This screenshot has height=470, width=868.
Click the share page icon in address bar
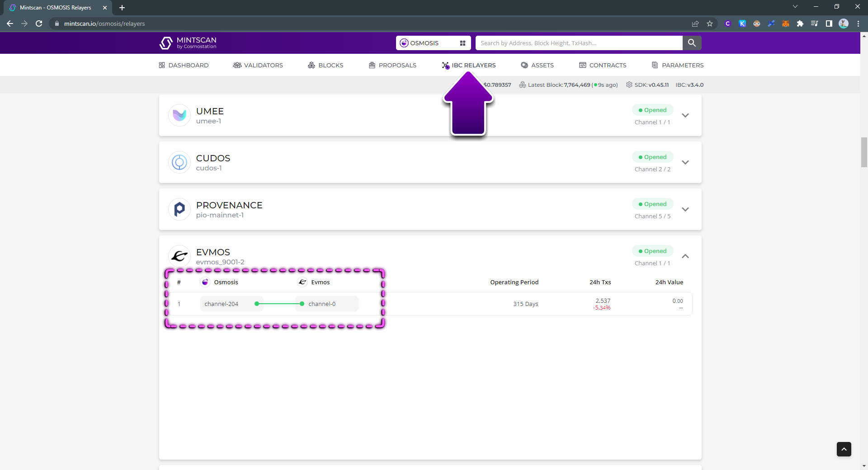tap(695, 23)
